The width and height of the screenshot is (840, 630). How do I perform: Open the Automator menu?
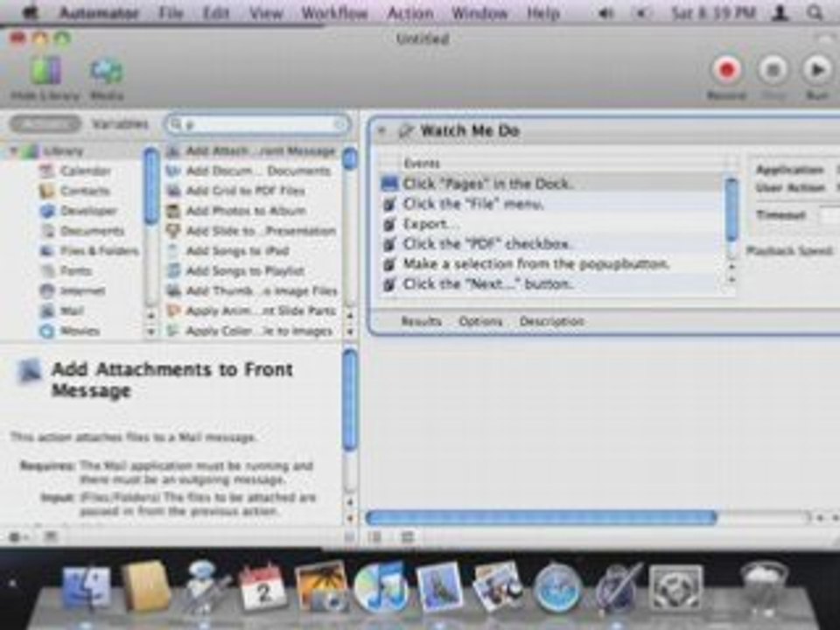click(99, 13)
